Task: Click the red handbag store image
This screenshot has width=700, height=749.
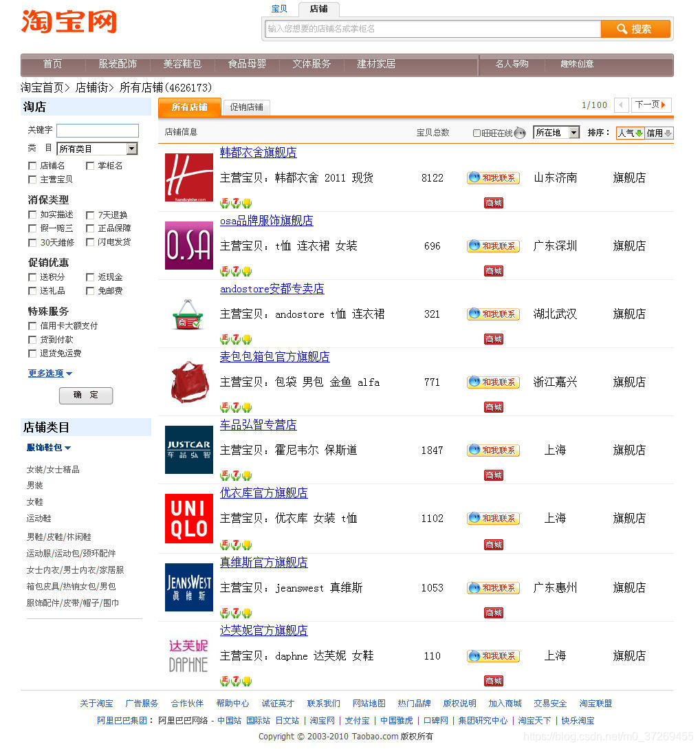Action: point(190,382)
